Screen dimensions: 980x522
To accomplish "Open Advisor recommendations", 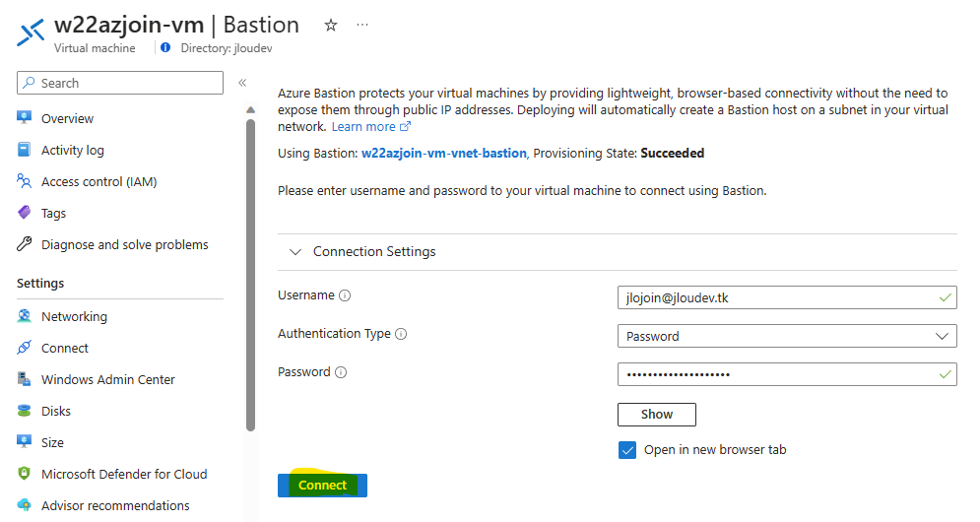I will coord(115,505).
